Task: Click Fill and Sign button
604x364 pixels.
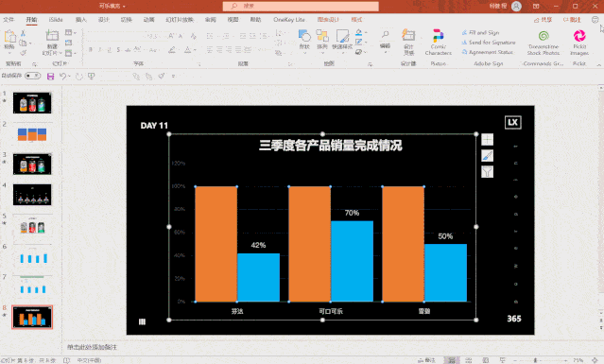Action: click(480, 33)
